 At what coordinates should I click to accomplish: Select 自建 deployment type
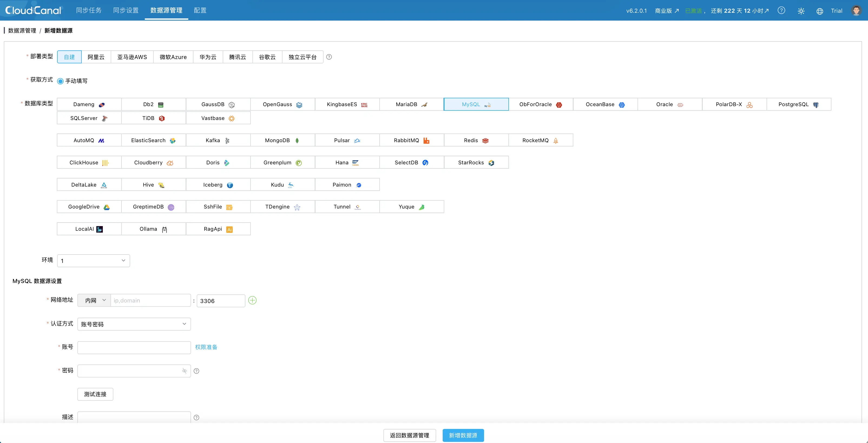(x=70, y=57)
